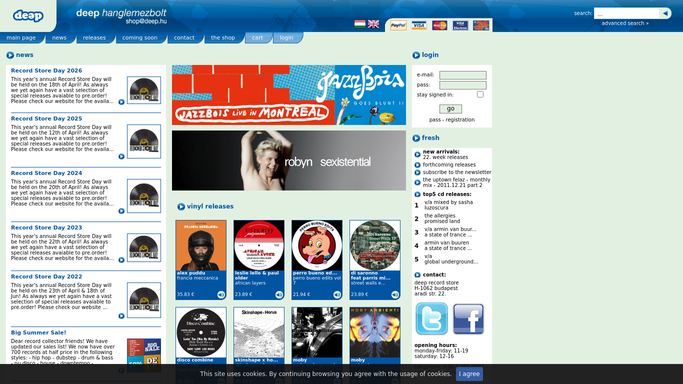
Task: Open the releases tab
Action: [95, 38]
